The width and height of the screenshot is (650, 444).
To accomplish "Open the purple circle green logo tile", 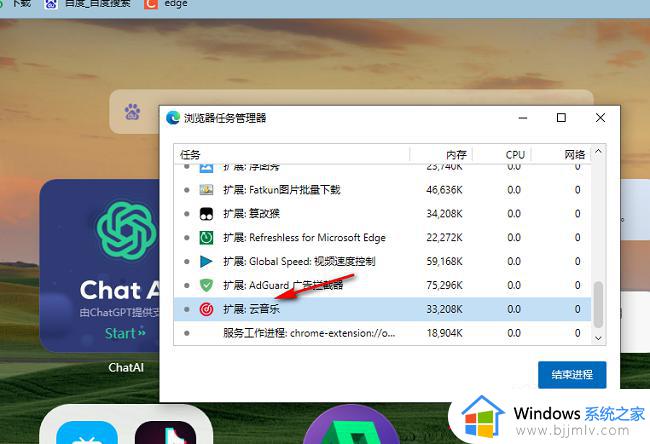I will 351,425.
